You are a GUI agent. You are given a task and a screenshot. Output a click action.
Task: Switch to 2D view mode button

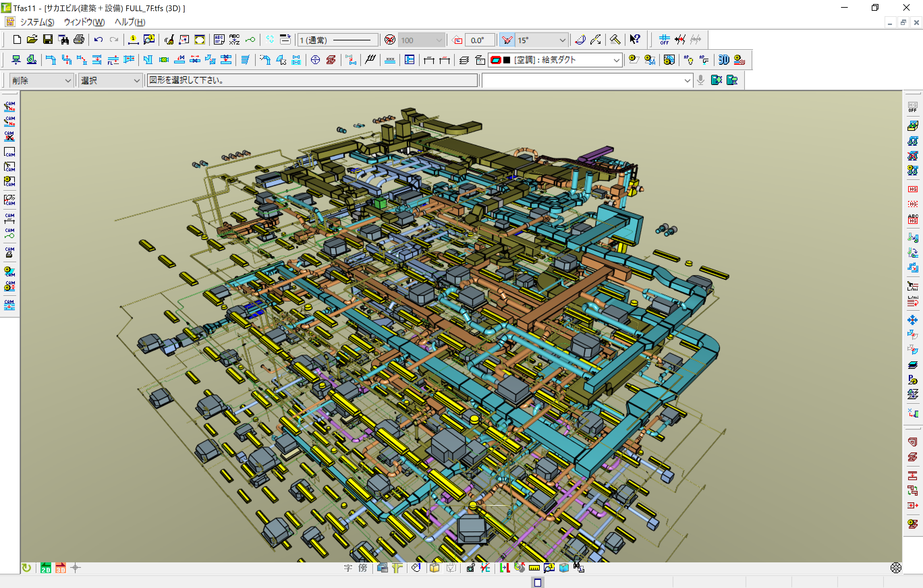coord(46,568)
